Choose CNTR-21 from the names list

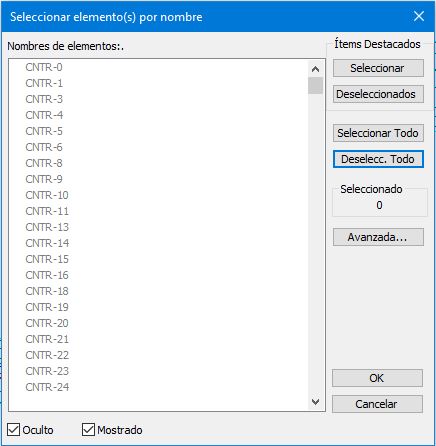(47, 339)
